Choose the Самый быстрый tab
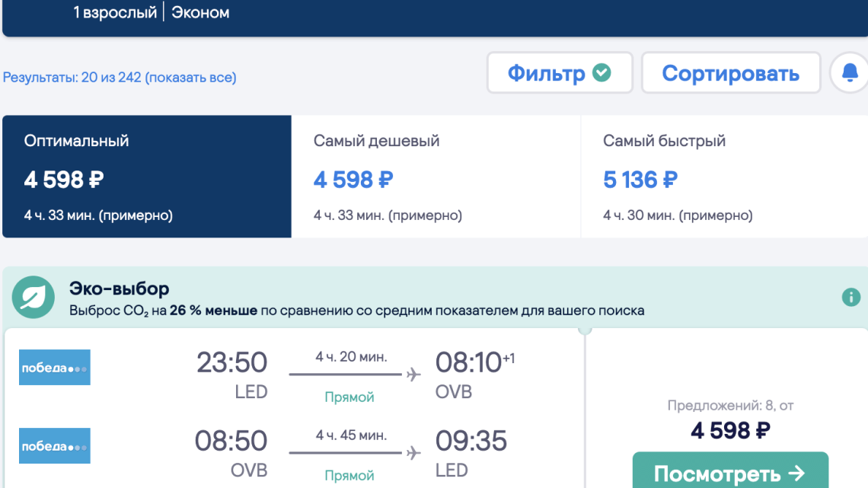Image resolution: width=868 pixels, height=488 pixels. click(723, 177)
